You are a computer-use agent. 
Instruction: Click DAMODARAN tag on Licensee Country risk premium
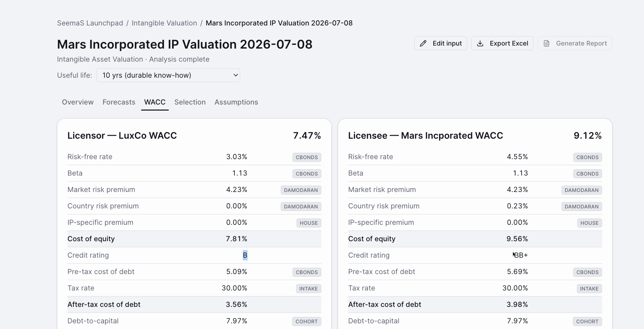click(x=582, y=207)
